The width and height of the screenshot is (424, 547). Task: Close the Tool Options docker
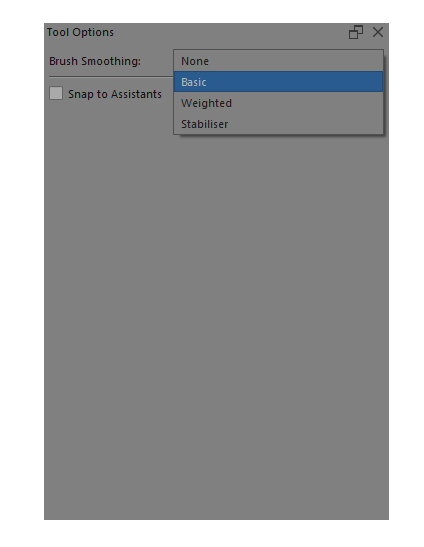click(378, 32)
